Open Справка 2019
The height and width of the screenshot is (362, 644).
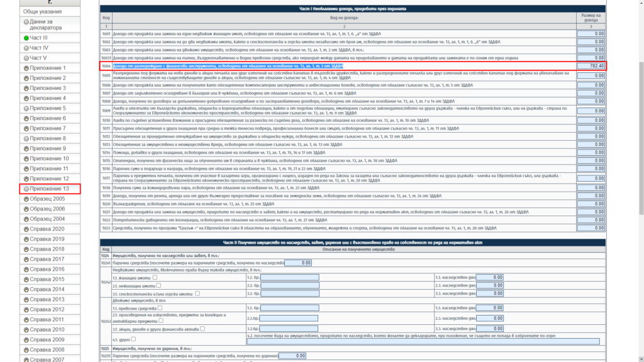(x=47, y=239)
